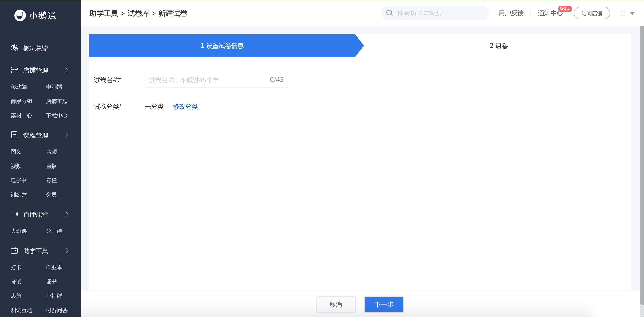644x317 pixels.
Task: Select 图文 under 课程管理
Action: click(x=16, y=152)
